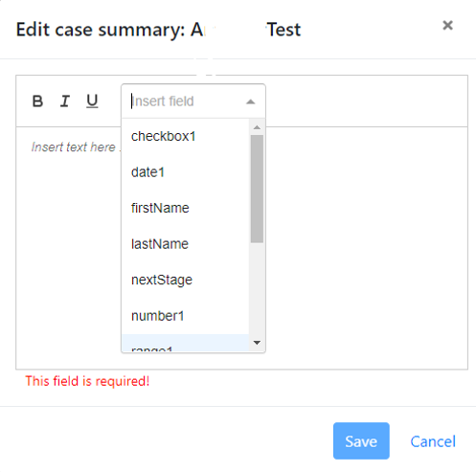This screenshot has width=476, height=472.
Task: Select date1 from the field list
Action: point(185,172)
